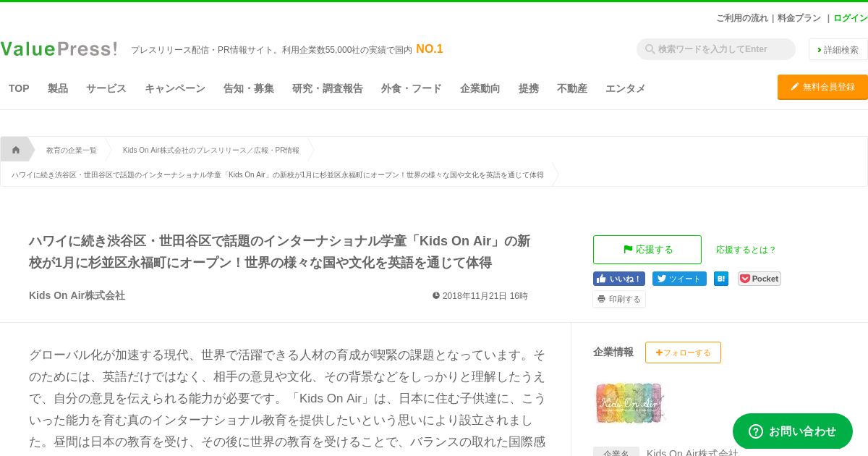
Task: Open the ValuePress! logo homepage
Action: [x=59, y=49]
